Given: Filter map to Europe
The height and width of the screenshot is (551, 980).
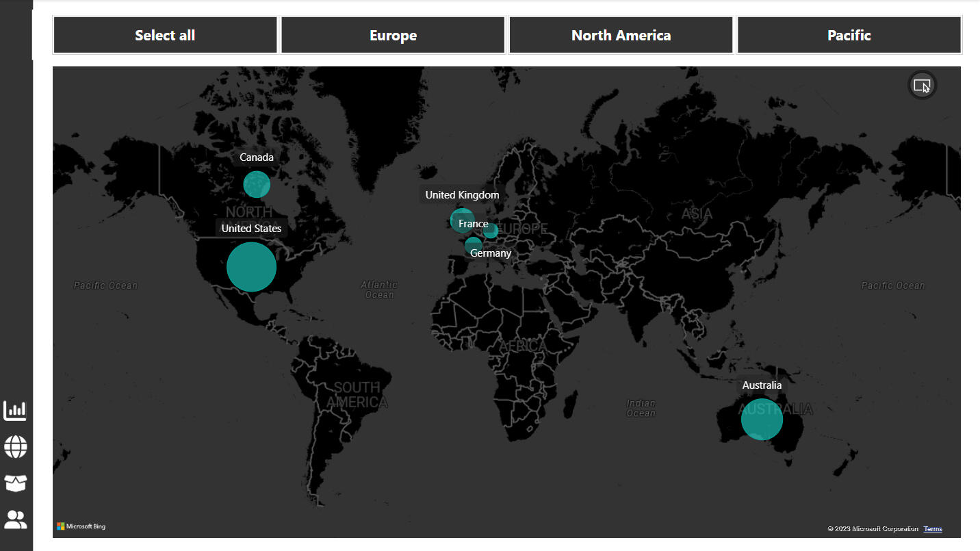Looking at the screenshot, I should [393, 35].
